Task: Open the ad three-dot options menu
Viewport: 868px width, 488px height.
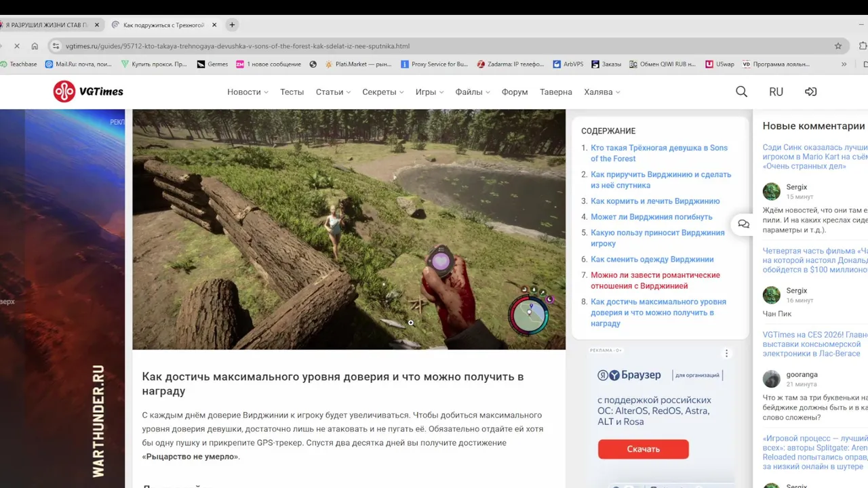Action: coord(726,353)
